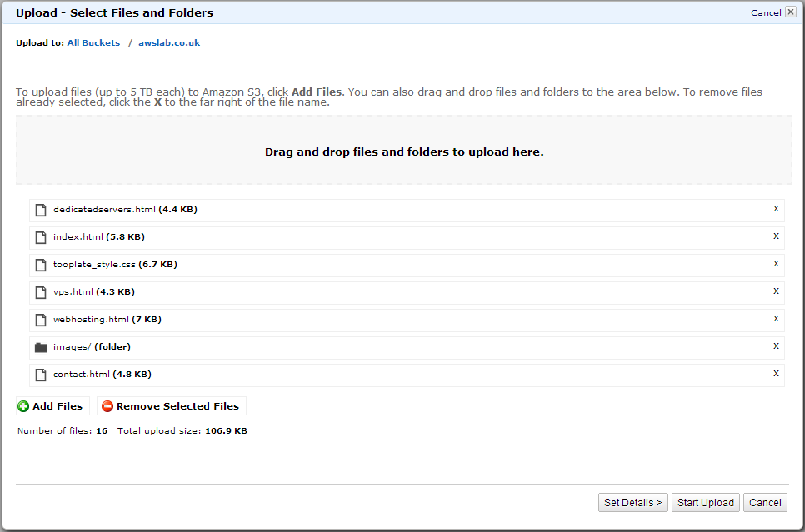805x532 pixels.
Task: Click the Start Upload button
Action: 705,503
